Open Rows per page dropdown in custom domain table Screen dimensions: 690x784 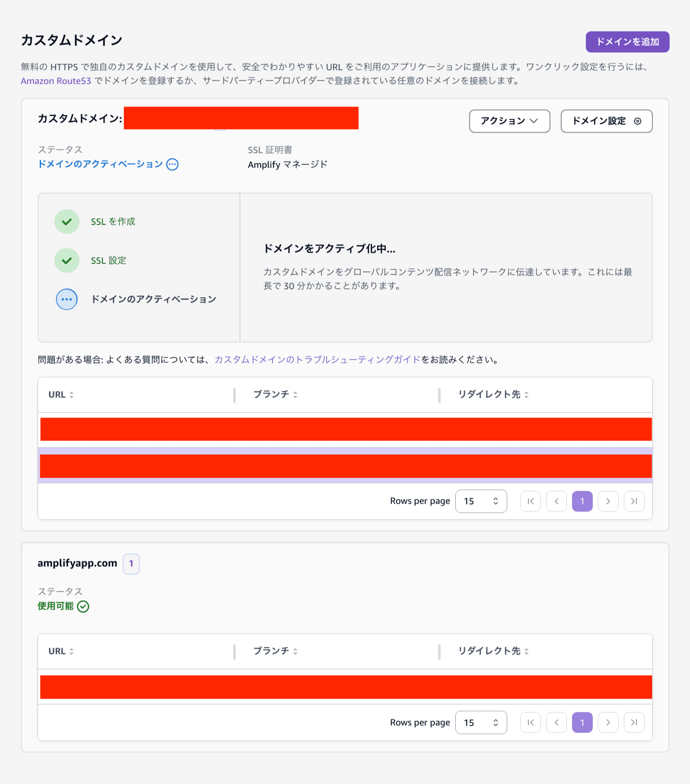(x=481, y=501)
